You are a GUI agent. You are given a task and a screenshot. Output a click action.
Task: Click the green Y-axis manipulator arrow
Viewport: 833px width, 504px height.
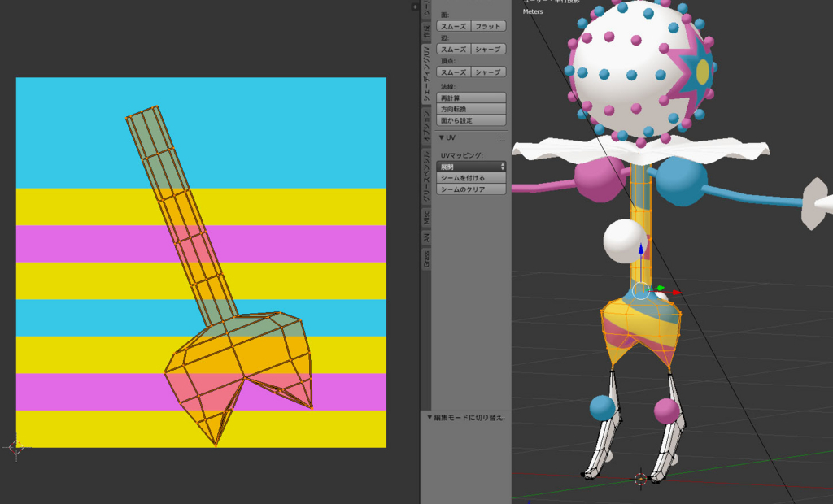(x=659, y=289)
